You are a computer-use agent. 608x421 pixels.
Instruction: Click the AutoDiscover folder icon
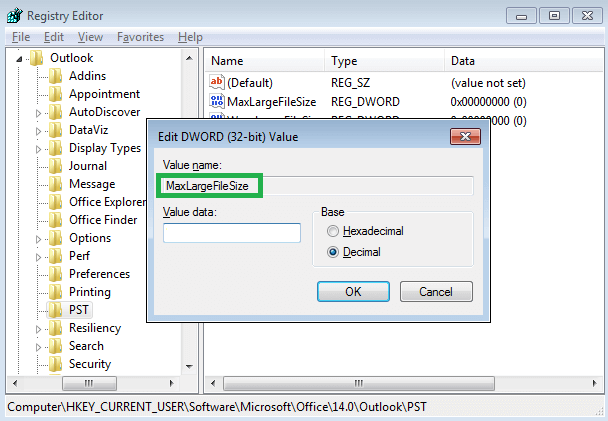(55, 112)
